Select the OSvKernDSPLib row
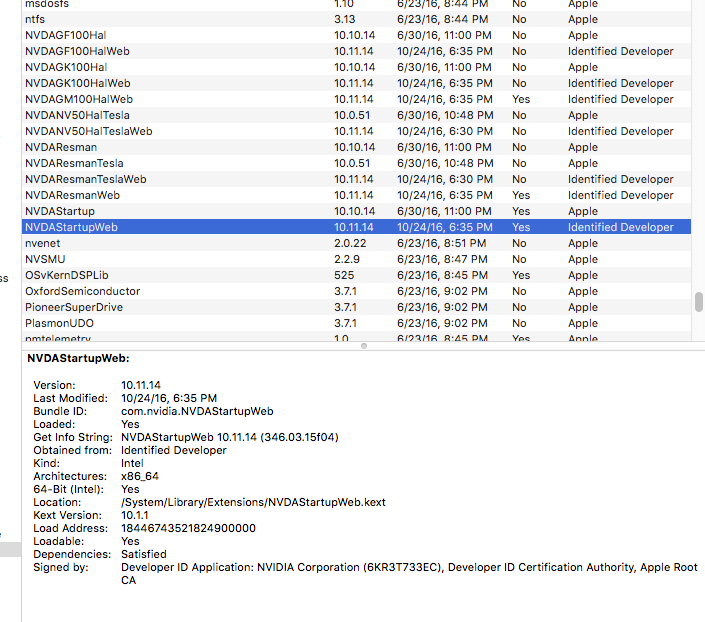The height and width of the screenshot is (622, 705). coord(356,275)
